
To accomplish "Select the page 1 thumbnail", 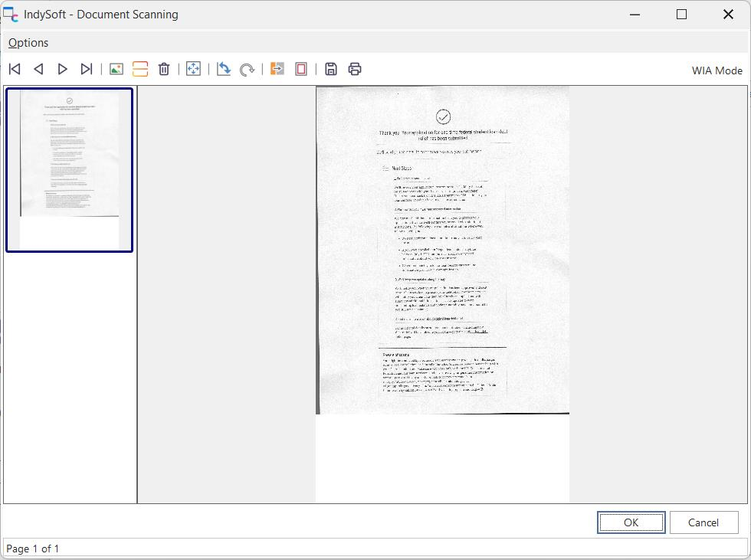I will pos(70,169).
